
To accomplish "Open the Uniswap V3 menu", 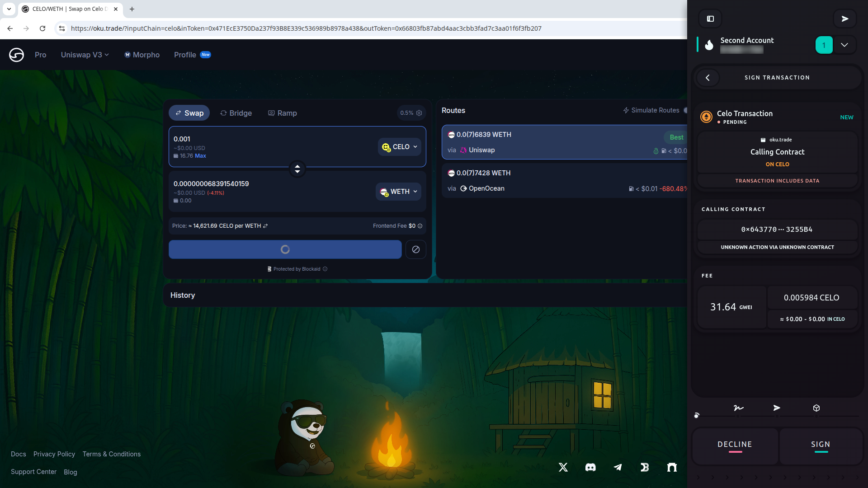I will [x=85, y=55].
